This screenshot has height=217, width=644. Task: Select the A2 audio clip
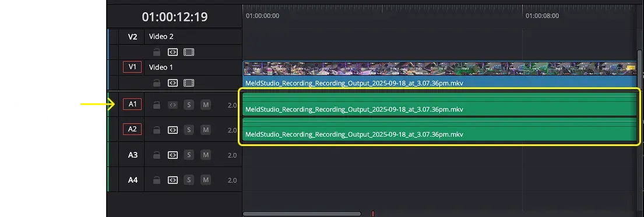pyautogui.click(x=440, y=130)
